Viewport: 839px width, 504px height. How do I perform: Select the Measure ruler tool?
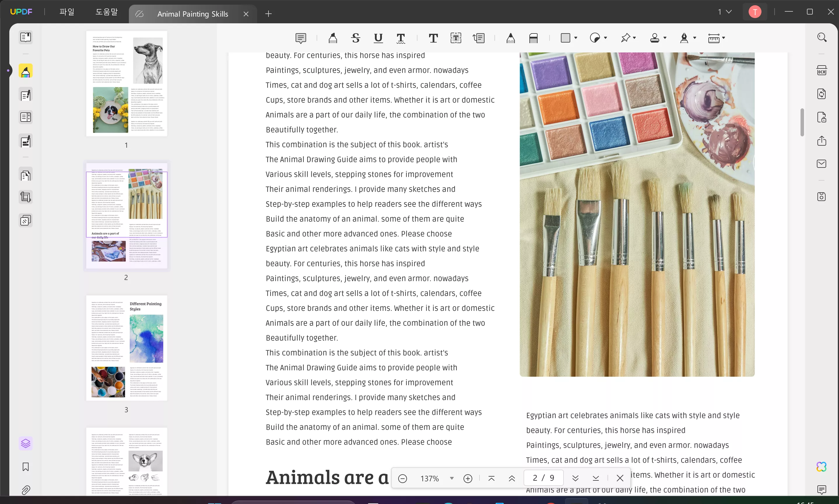[713, 38]
